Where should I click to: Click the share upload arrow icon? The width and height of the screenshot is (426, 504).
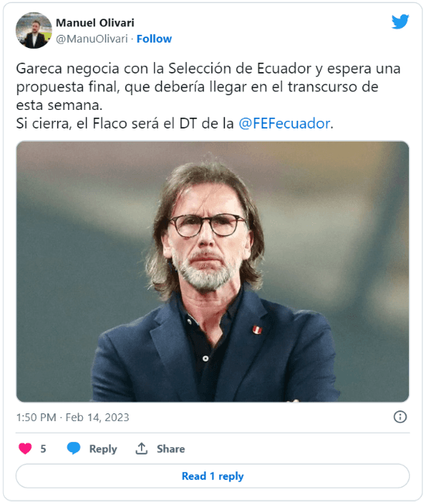point(142,448)
